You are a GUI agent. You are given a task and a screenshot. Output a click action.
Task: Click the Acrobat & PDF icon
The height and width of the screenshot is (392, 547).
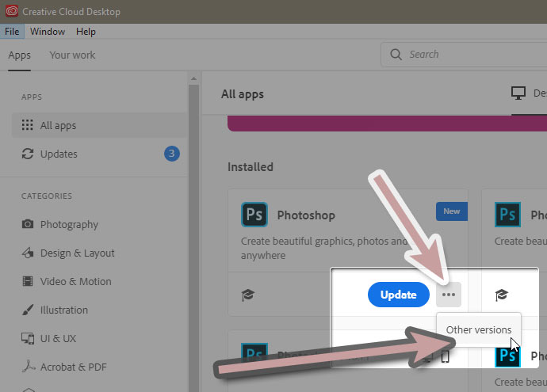click(28, 366)
